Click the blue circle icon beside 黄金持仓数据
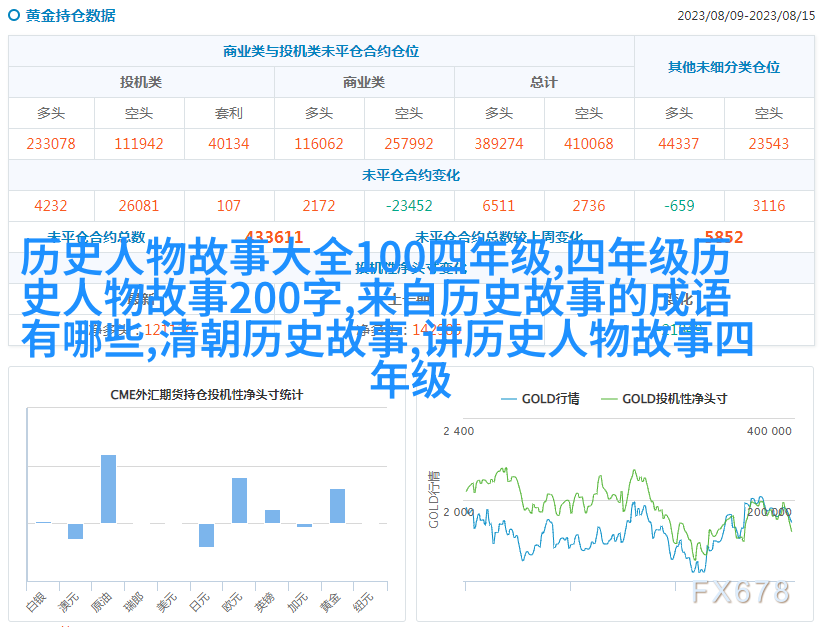 (15, 16)
